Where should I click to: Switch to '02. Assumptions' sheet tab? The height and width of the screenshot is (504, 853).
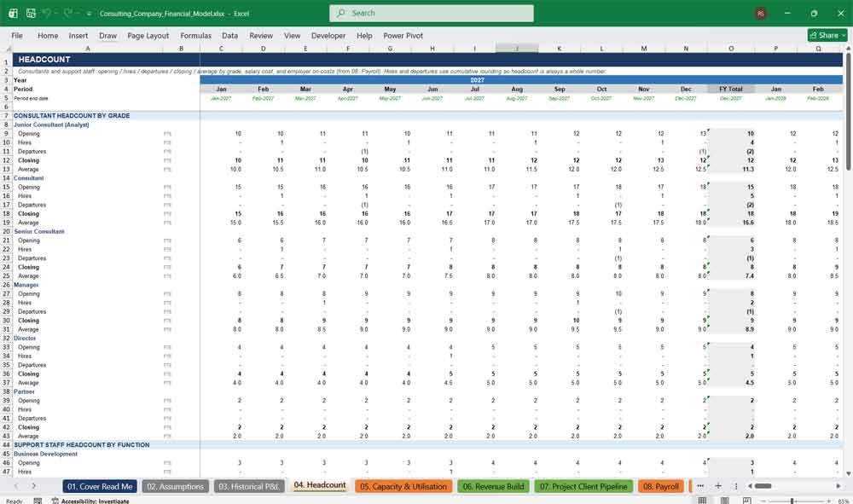[x=175, y=486]
